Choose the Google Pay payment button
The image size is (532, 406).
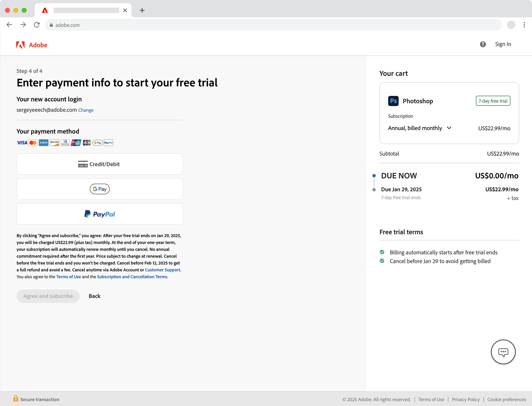[x=100, y=189]
